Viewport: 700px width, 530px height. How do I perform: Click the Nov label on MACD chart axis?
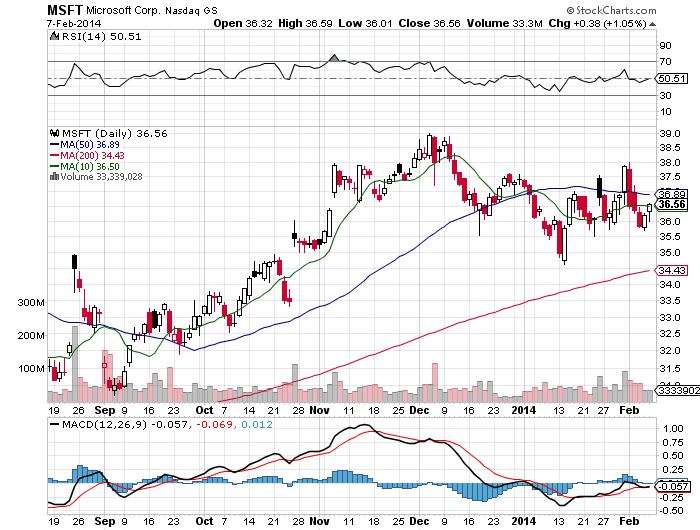319,521
